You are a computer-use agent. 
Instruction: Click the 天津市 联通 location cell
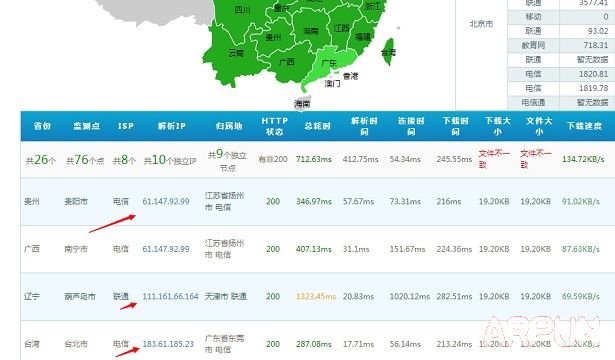226,296
